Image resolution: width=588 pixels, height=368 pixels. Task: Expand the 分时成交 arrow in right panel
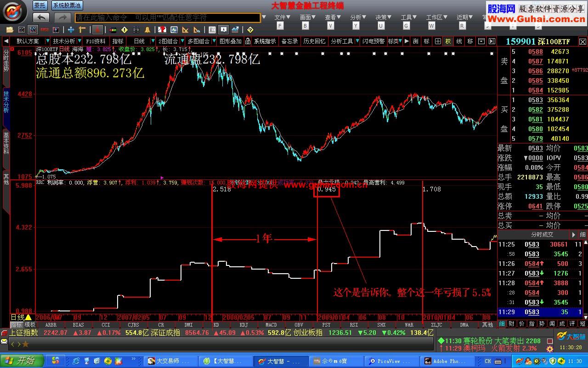[573, 235]
